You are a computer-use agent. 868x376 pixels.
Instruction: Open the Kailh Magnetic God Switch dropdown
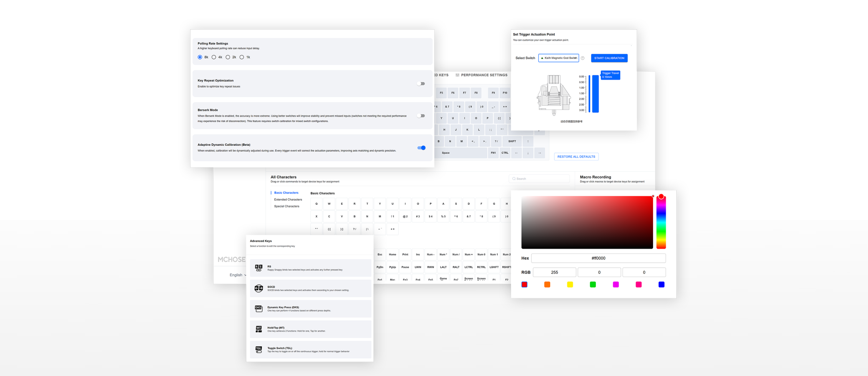pos(558,58)
